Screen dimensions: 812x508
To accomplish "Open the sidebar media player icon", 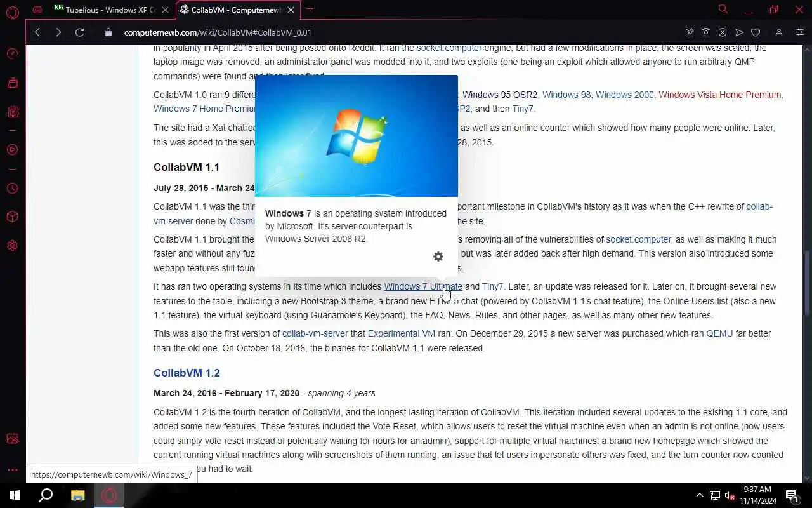I will pyautogui.click(x=12, y=150).
